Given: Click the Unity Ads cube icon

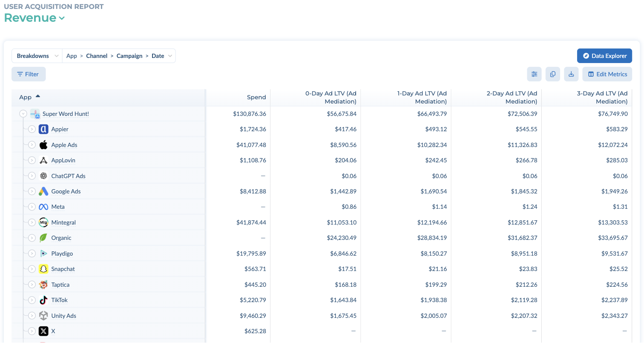Looking at the screenshot, I should coord(43,316).
